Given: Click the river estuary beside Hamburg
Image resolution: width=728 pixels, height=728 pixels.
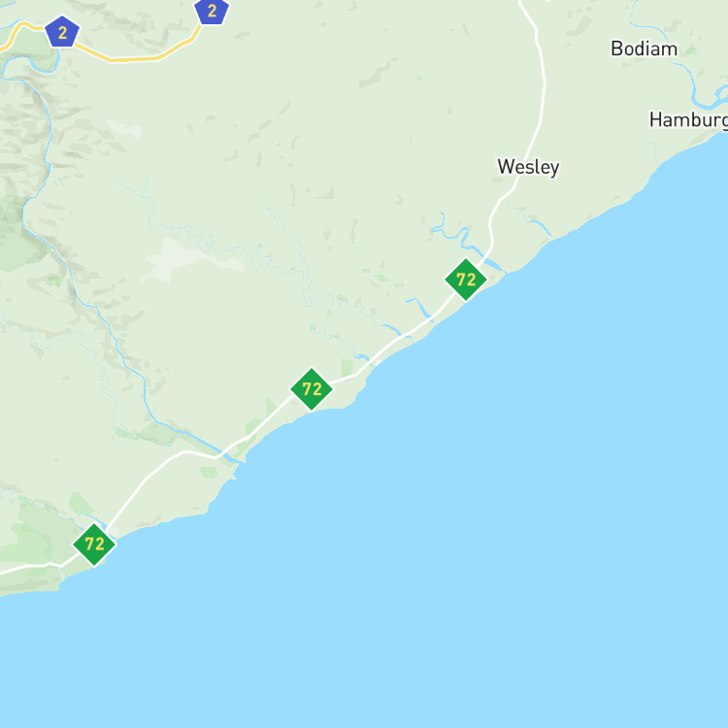Looking at the screenshot, I should (709, 98).
